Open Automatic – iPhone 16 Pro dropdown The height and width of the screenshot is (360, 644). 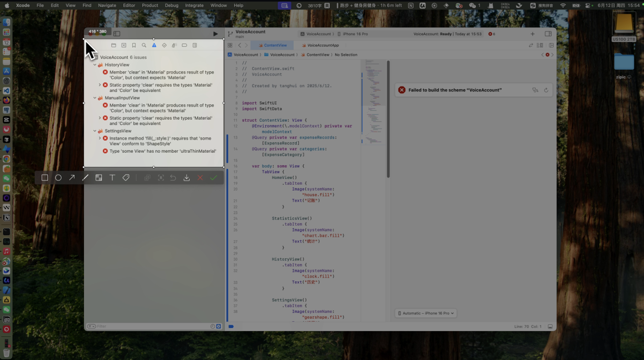tap(425, 313)
